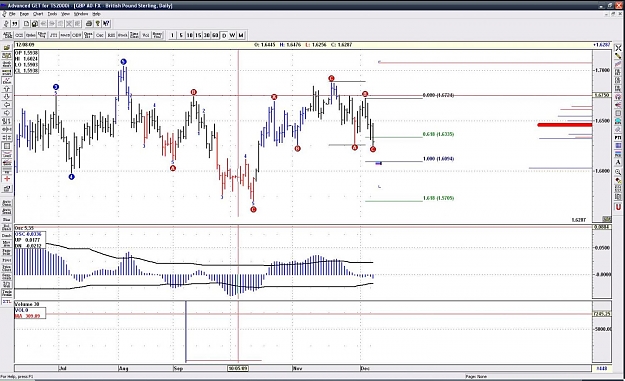Click the 0.618 (1.6335) Fibonacci level label
The width and height of the screenshot is (625, 381).
tap(438, 134)
